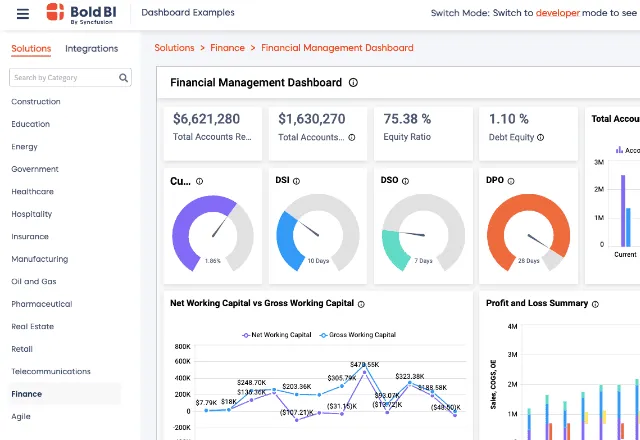Image resolution: width=640 pixels, height=440 pixels.
Task: Click the search magnifier icon
Action: (x=124, y=77)
